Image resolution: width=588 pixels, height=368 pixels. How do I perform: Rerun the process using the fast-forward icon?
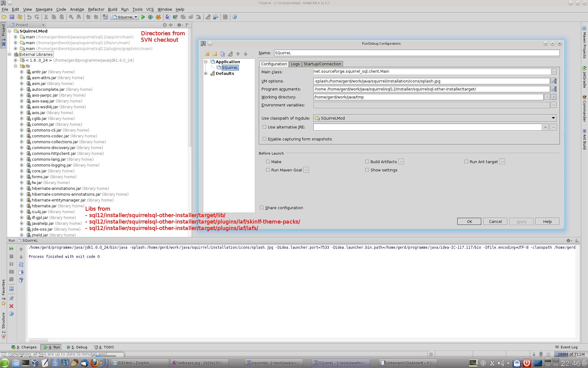tap(11, 249)
